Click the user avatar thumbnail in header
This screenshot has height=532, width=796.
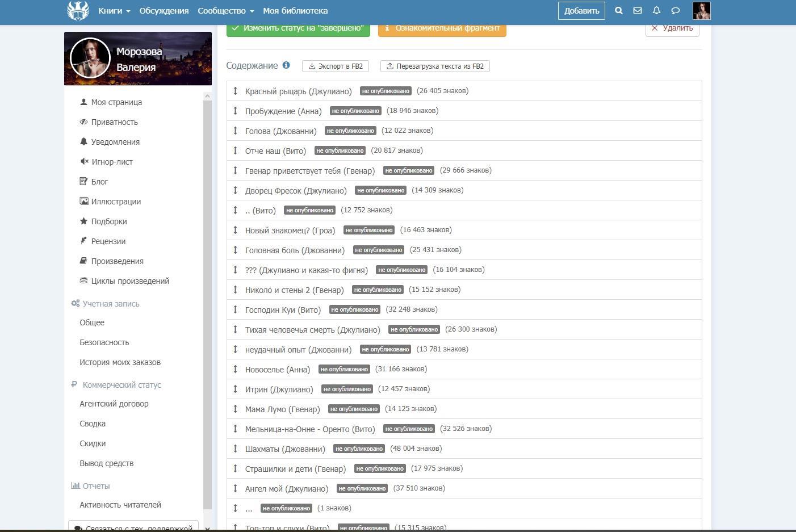pos(702,11)
